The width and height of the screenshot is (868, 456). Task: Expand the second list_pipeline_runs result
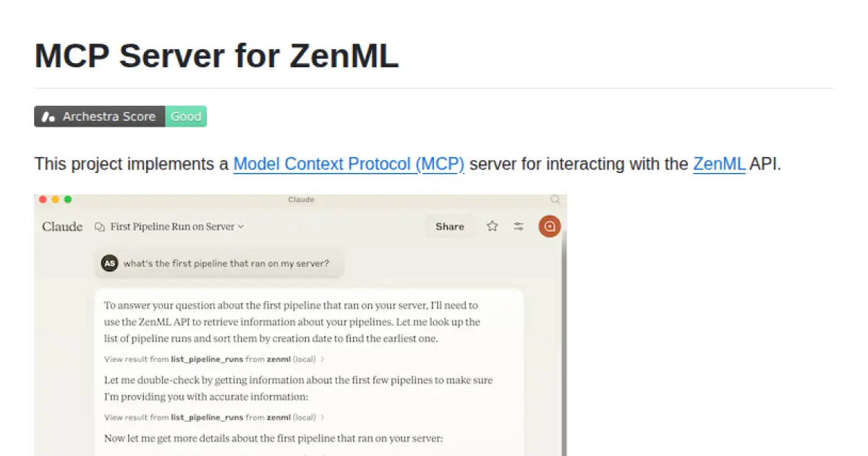[x=210, y=417]
